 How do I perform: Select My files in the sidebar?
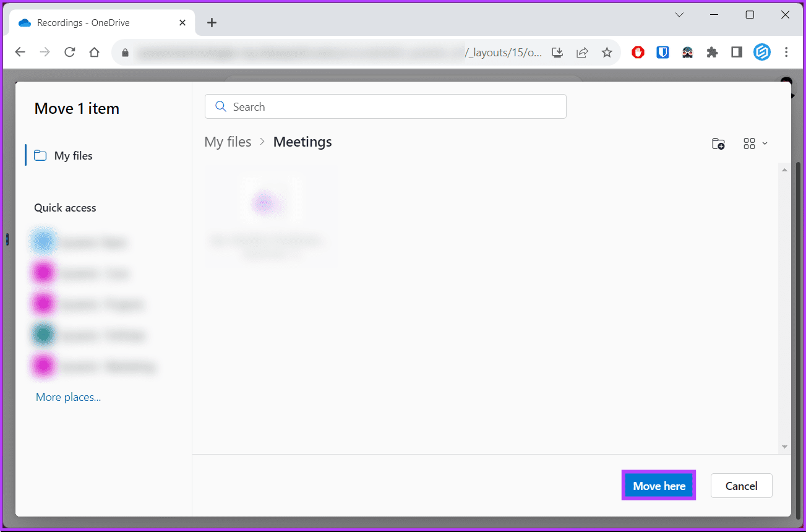click(x=73, y=156)
